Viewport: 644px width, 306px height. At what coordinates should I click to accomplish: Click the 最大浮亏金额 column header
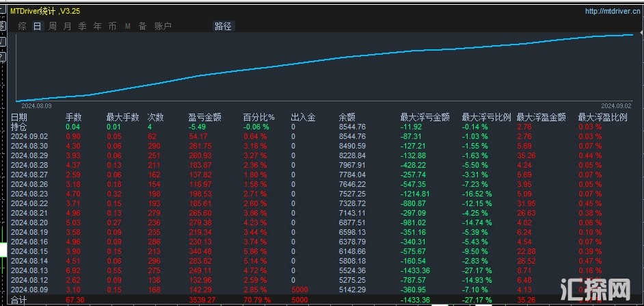click(x=425, y=117)
